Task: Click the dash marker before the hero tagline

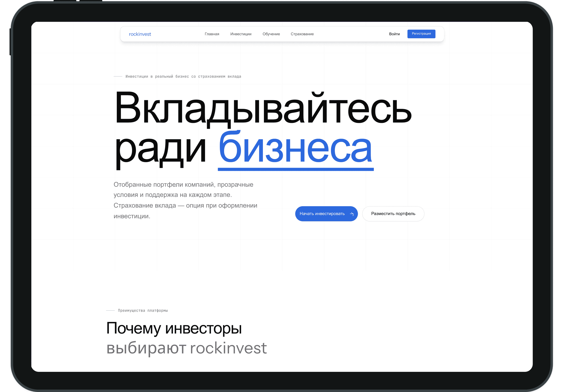Action: point(118,76)
